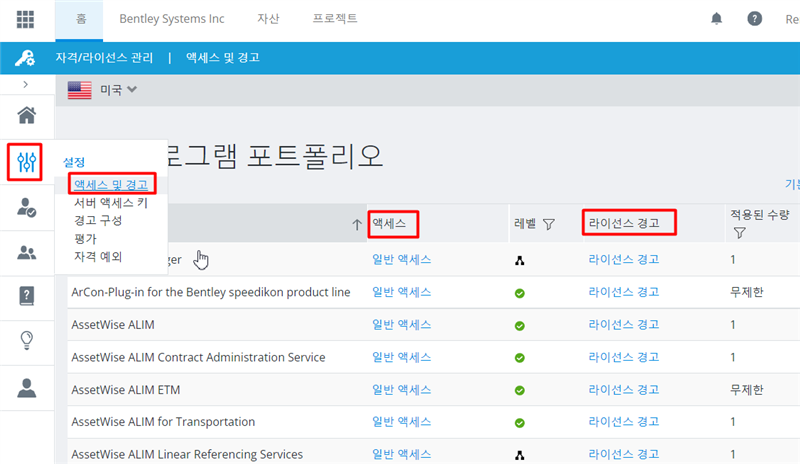Click the level icon for AssetWise ALIM Linear Referencing Services
The width and height of the screenshot is (800, 464).
519,455
